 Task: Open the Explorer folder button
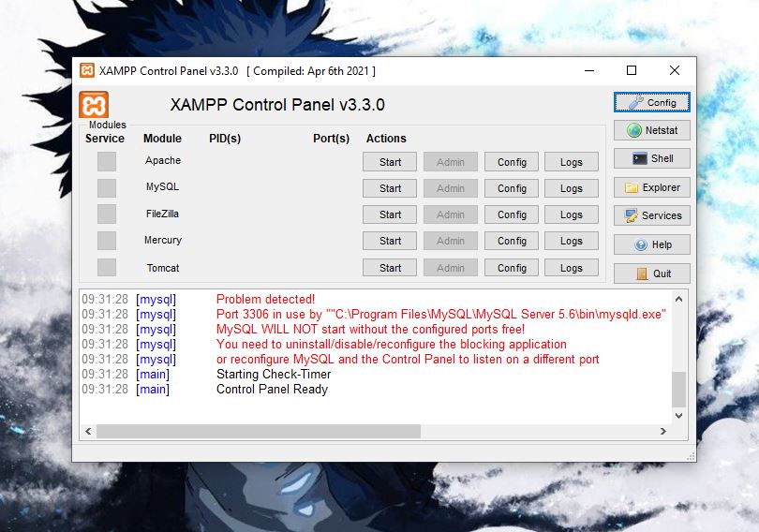click(652, 187)
